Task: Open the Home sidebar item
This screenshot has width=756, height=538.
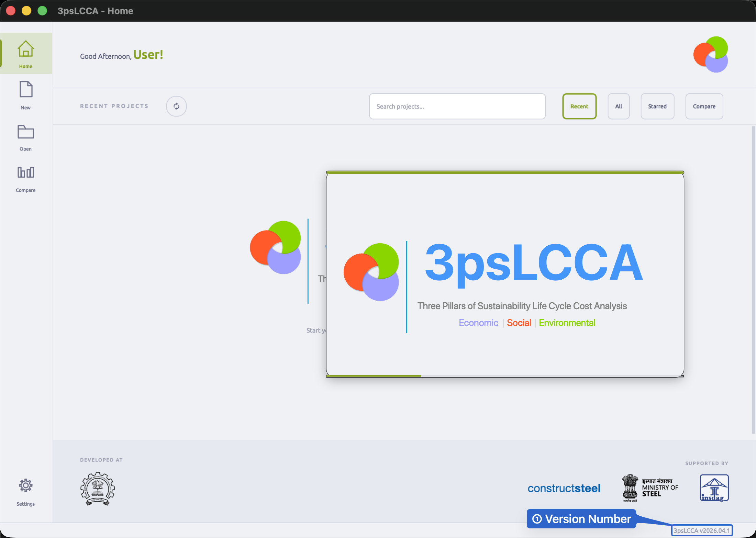Action: point(26,54)
